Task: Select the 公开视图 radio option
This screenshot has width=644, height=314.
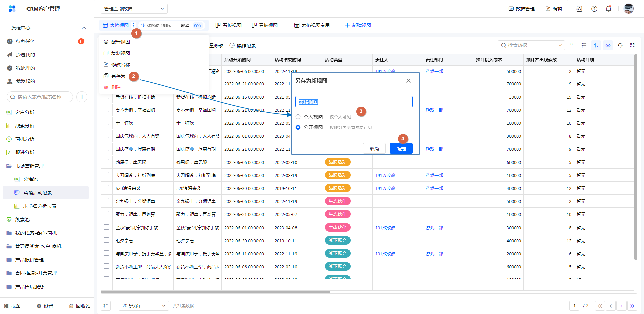Action: point(298,127)
